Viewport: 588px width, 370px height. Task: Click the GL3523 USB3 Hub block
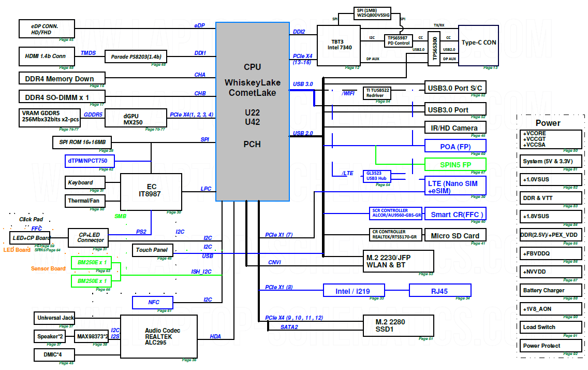point(377,176)
